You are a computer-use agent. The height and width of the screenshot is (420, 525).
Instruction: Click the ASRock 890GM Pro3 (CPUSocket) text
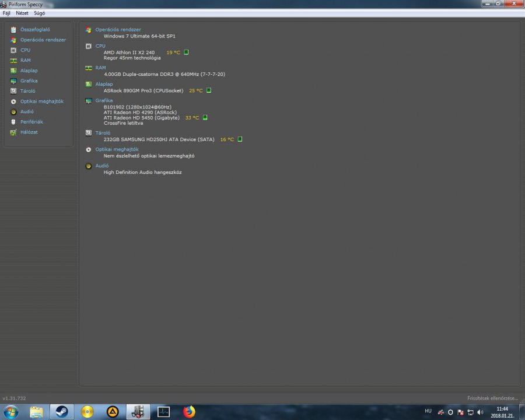tap(143, 91)
